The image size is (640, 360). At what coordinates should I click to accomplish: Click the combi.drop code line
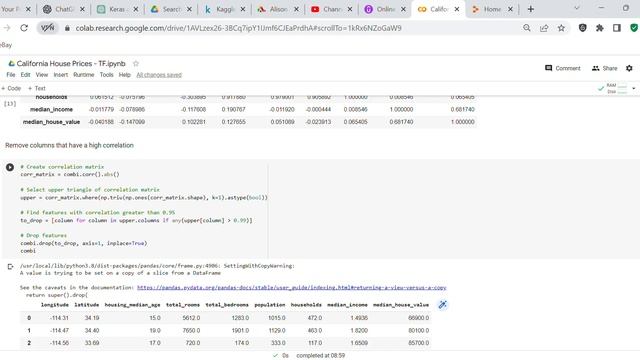(84, 243)
